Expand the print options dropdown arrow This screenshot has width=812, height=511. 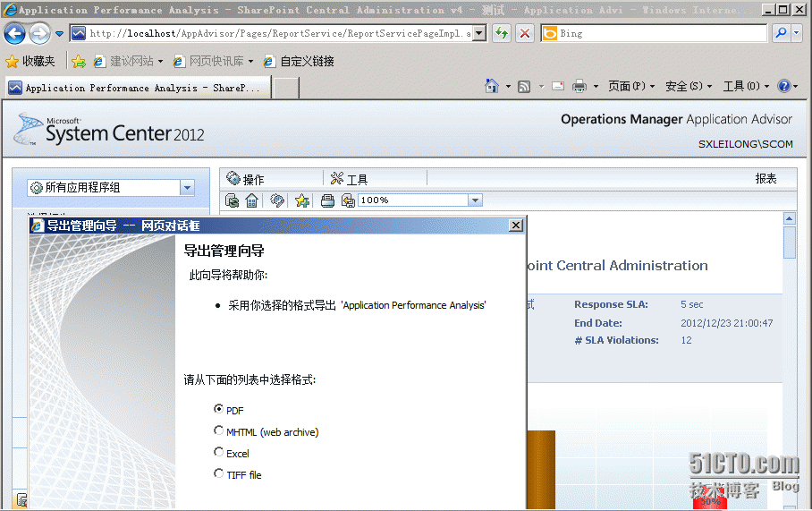point(596,87)
